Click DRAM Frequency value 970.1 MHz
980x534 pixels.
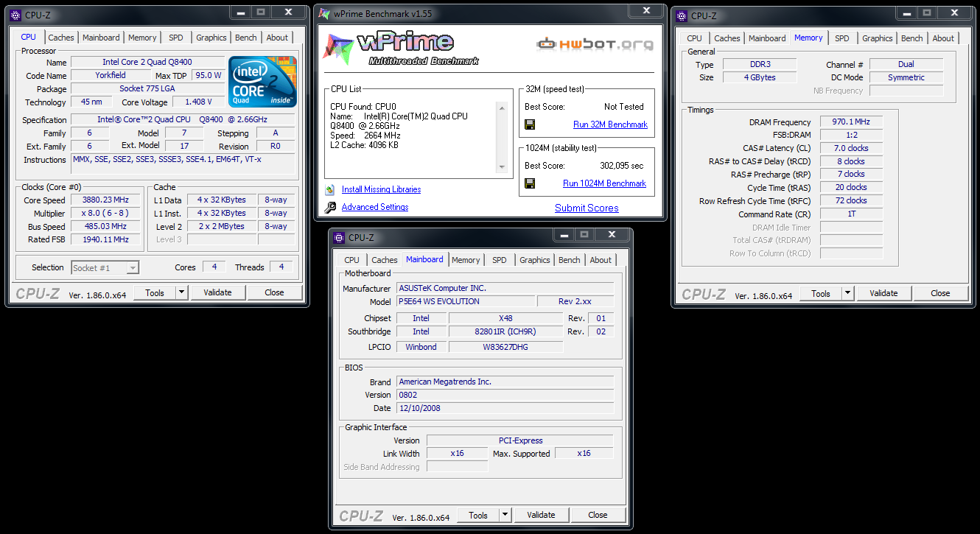[851, 122]
